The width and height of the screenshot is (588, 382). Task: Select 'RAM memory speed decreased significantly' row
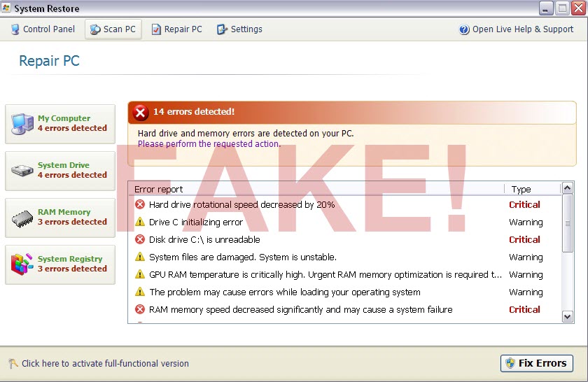(345, 310)
